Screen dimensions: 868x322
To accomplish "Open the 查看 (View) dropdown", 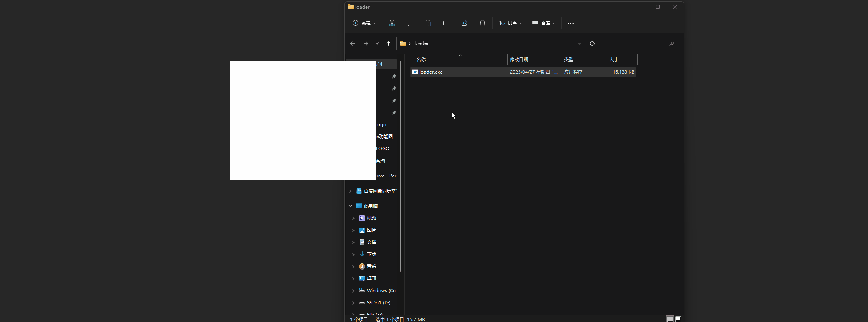I will (x=544, y=23).
